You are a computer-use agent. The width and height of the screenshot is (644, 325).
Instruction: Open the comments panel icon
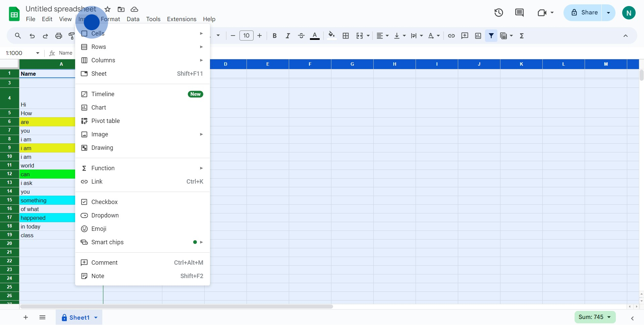coord(519,13)
